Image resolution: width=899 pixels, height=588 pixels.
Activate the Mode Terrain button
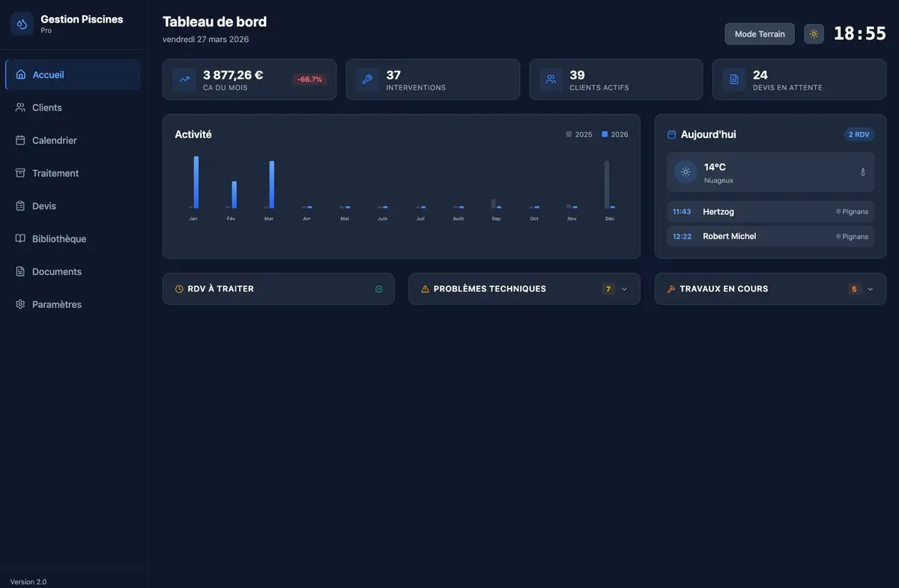760,34
